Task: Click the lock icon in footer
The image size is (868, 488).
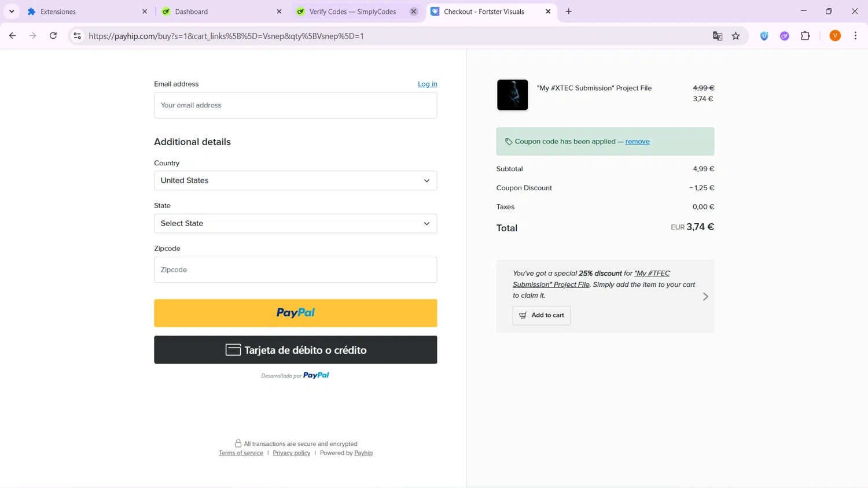Action: coord(238,443)
